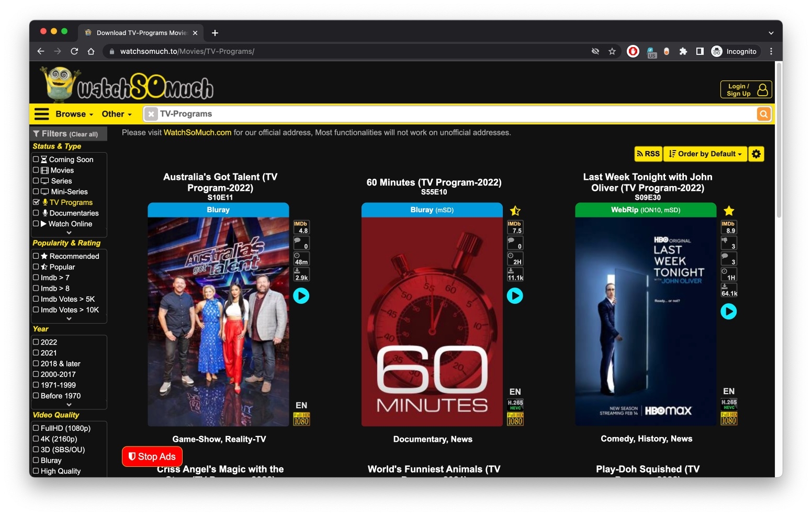The height and width of the screenshot is (516, 812).
Task: Expand more Popularity & Rating filters
Action: (x=69, y=318)
